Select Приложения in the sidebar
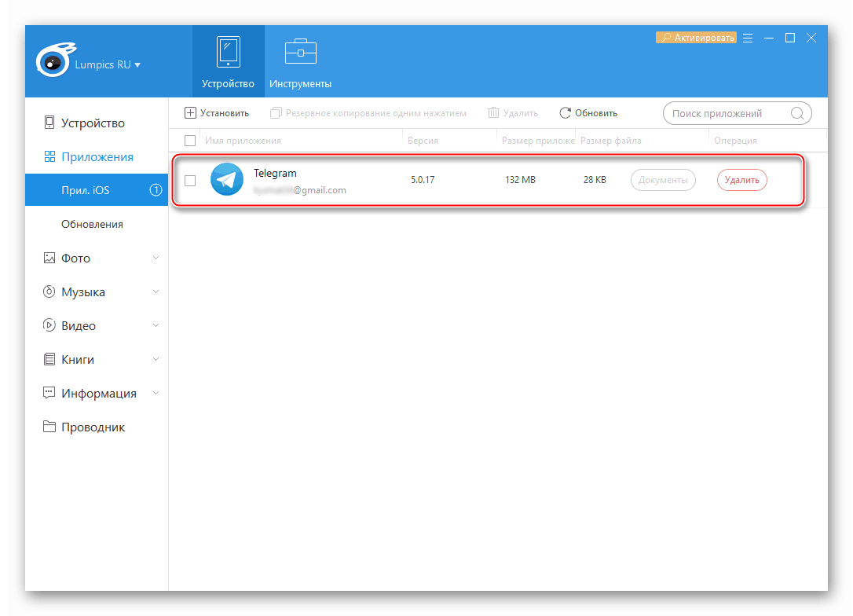 (97, 156)
